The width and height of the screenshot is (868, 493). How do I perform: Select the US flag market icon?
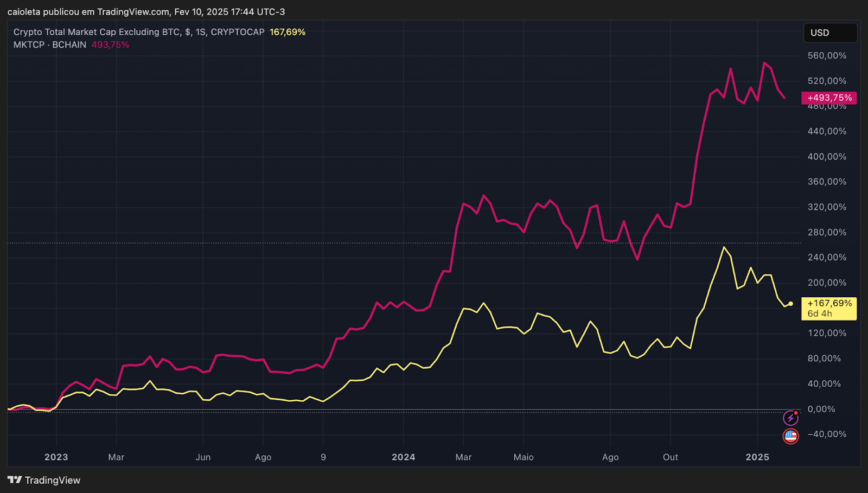click(x=790, y=436)
